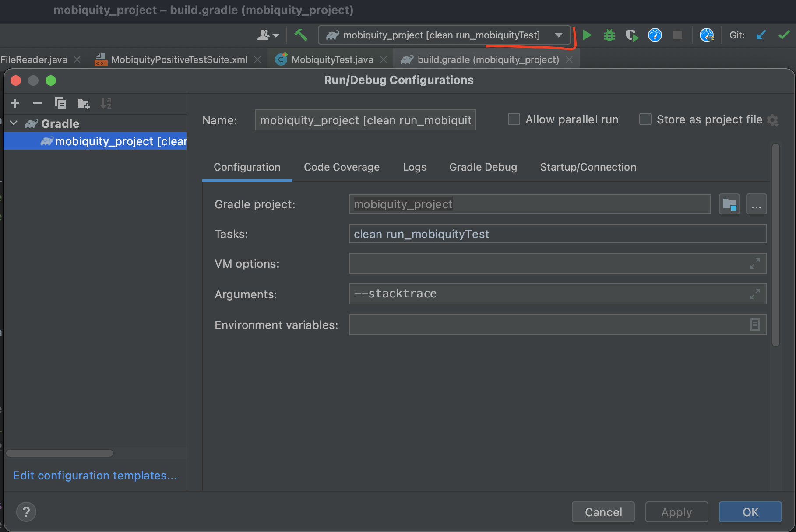Open the user account dropdown icon
This screenshot has width=796, height=532.
point(268,35)
